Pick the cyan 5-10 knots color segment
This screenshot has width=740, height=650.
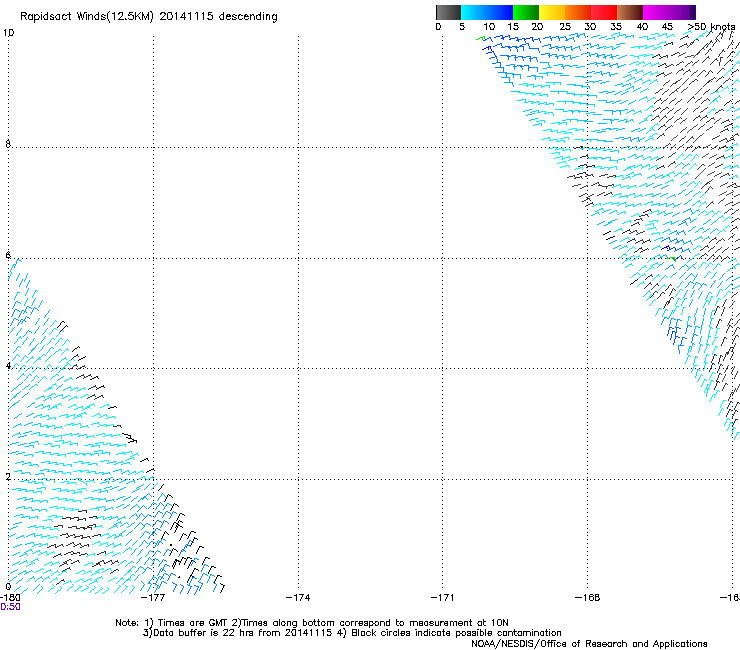pyautogui.click(x=474, y=12)
